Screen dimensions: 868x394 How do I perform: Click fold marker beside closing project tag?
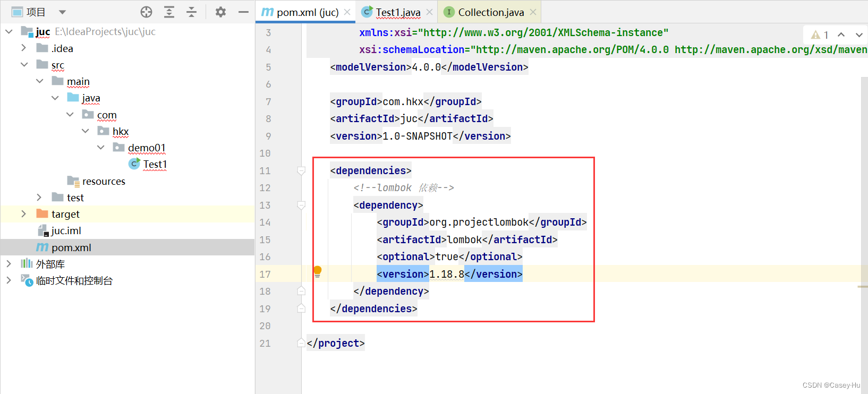[301, 343]
